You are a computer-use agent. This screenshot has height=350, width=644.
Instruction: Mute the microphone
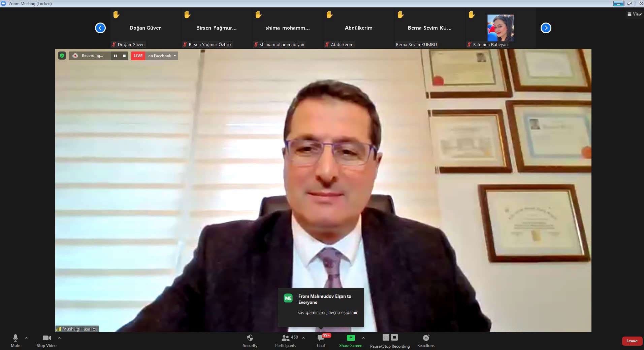(x=15, y=341)
